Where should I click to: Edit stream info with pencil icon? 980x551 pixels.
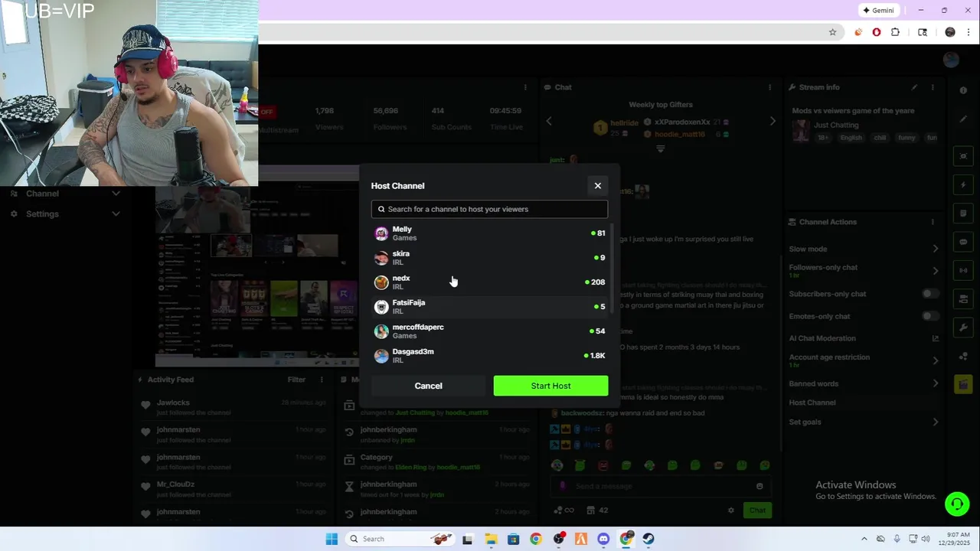(x=914, y=87)
